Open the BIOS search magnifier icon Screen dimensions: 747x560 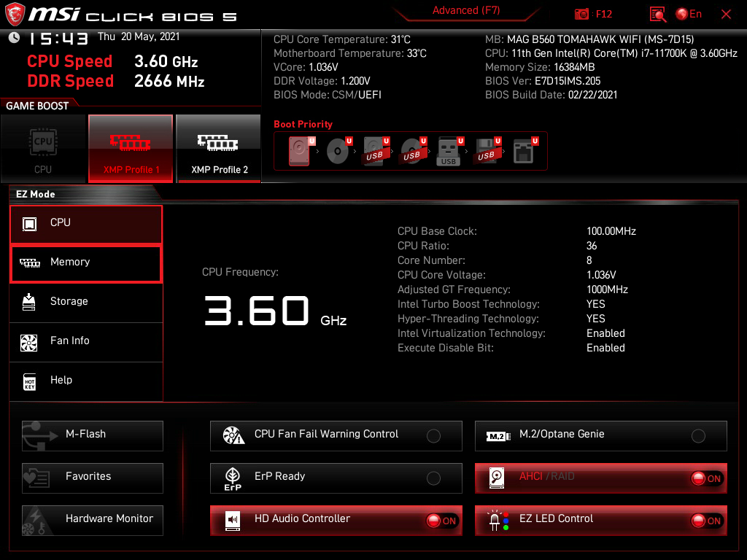coord(658,15)
